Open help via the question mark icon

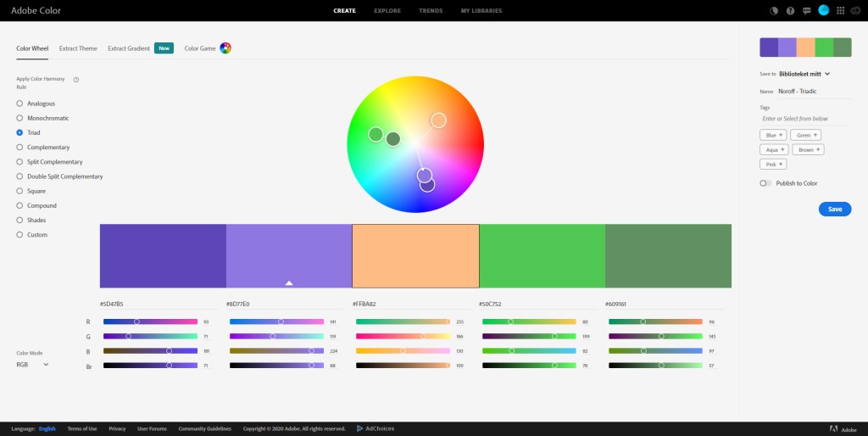pos(790,11)
